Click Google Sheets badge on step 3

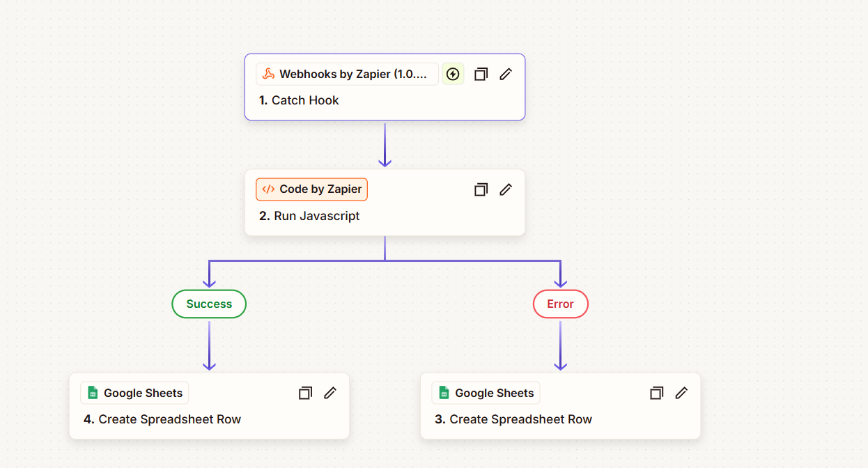tap(486, 393)
